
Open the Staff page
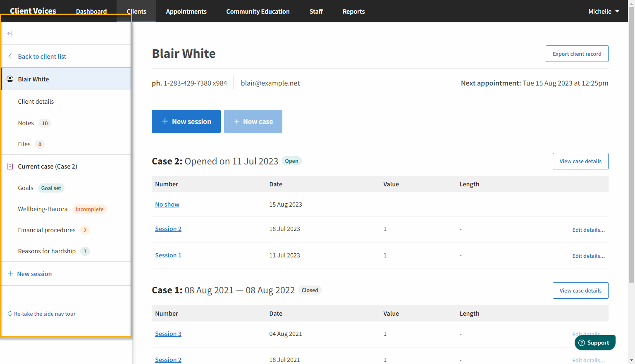click(316, 11)
